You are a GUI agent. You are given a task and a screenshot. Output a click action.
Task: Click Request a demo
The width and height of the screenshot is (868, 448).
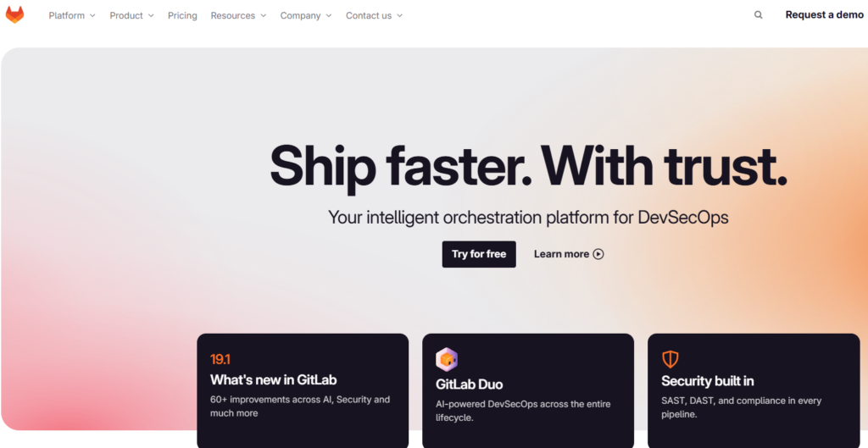824,15
